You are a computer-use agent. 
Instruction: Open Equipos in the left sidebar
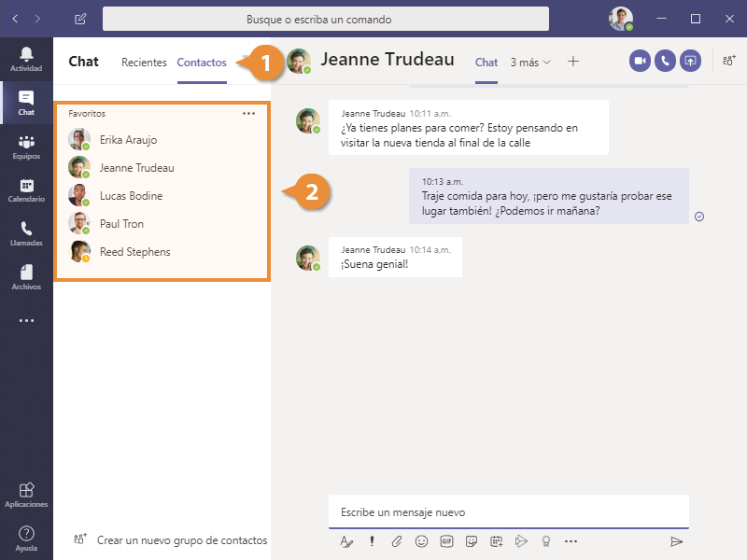tap(26, 147)
